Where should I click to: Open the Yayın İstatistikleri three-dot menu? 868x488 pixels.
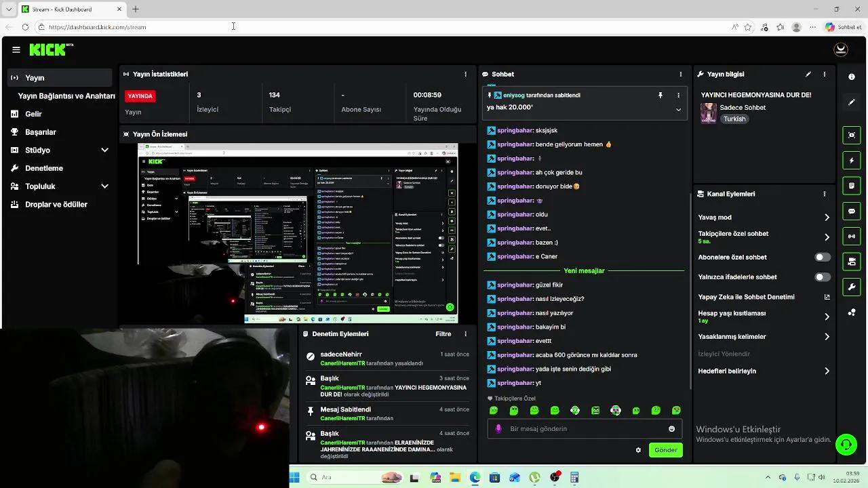(465, 75)
